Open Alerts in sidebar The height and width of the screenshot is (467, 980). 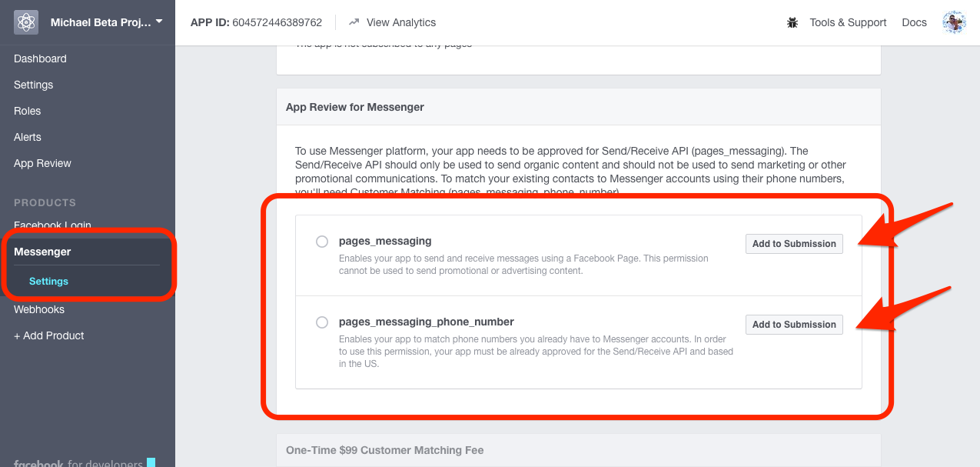(28, 137)
